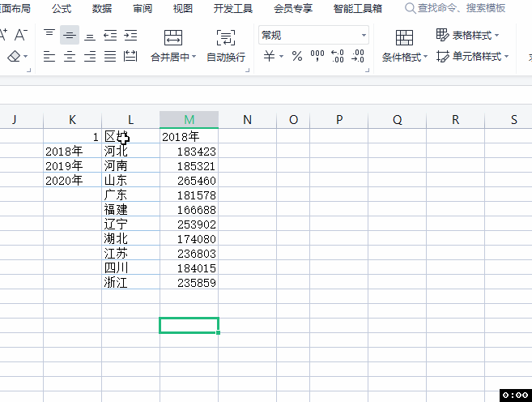Open the 智能工具箱 tab
Image resolution: width=532 pixels, height=402 pixels.
pos(358,8)
